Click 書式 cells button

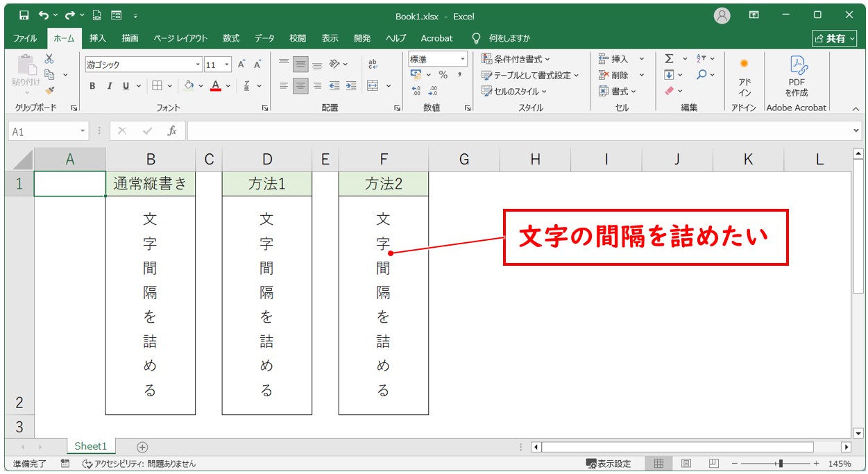pyautogui.click(x=618, y=91)
